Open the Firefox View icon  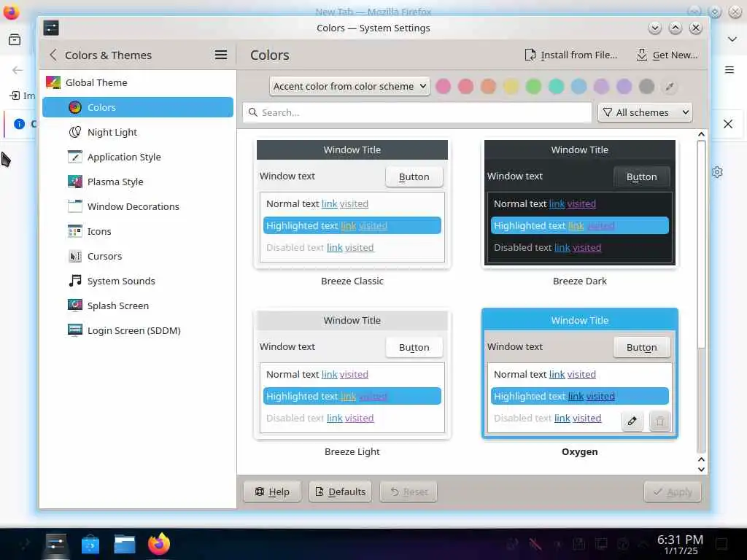coord(15,39)
